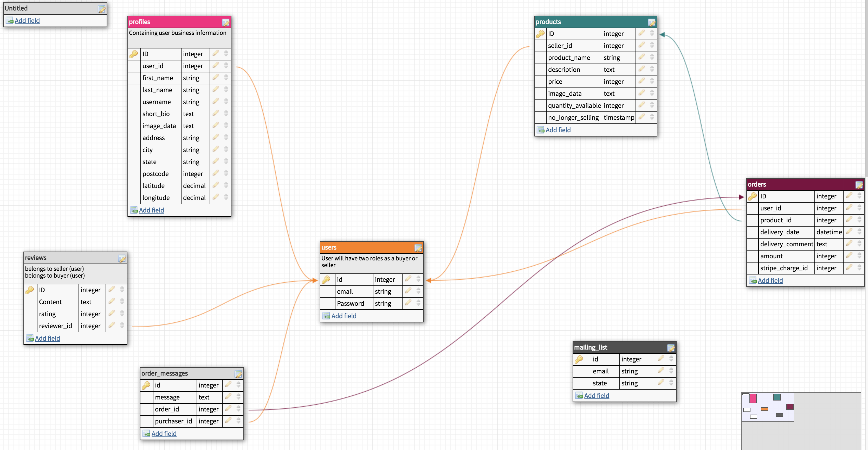Click the edit note icon on products table
Screen dimensions: 868x450
(651, 23)
